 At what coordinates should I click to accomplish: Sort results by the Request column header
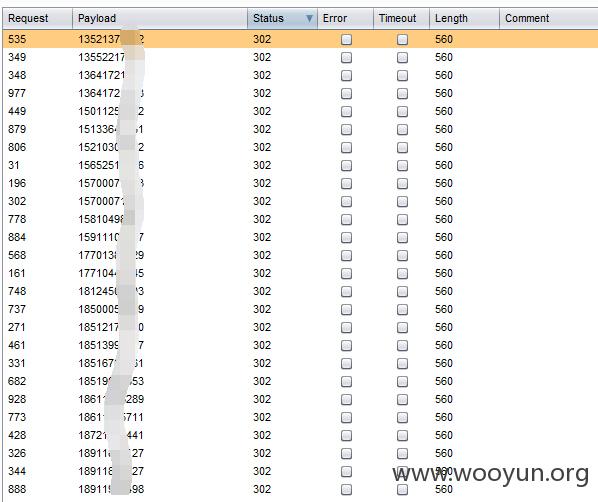point(37,18)
